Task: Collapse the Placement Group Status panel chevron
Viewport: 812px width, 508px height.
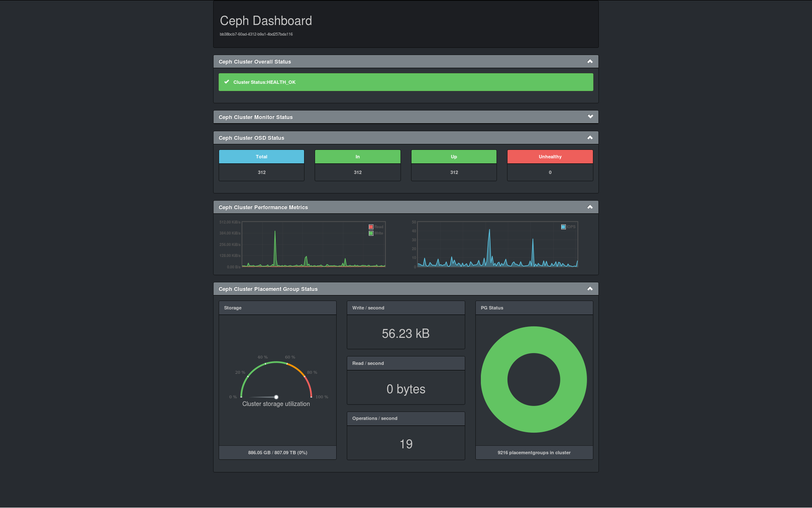Action: pyautogui.click(x=590, y=289)
